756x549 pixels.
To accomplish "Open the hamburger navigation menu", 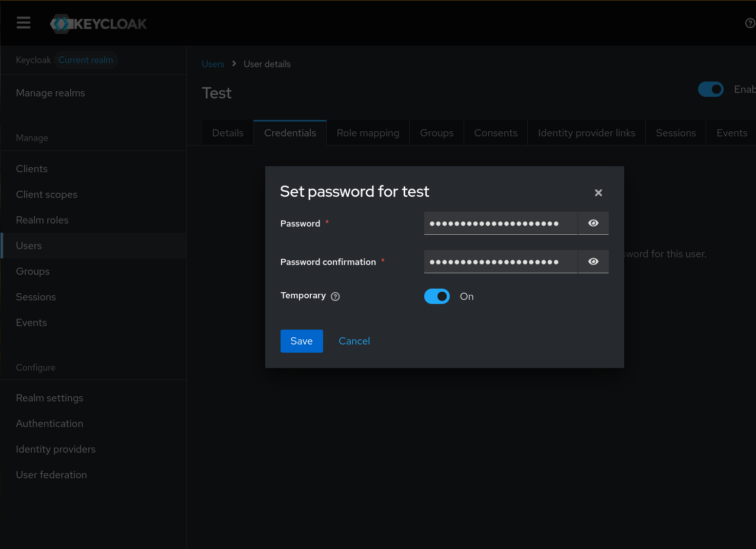I will point(24,23).
